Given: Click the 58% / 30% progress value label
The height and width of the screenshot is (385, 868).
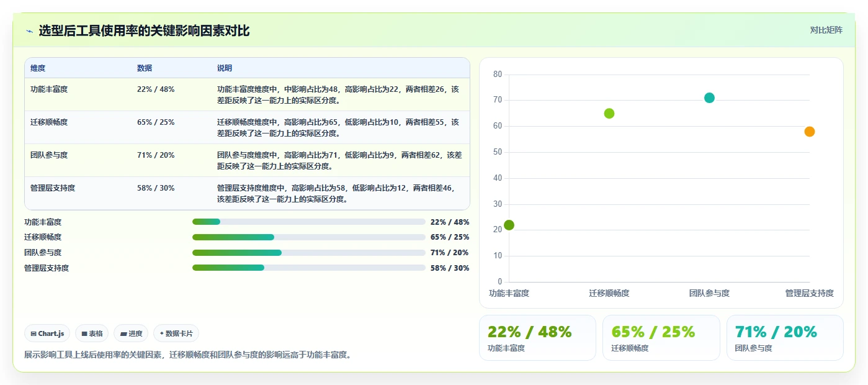Looking at the screenshot, I should click(450, 268).
